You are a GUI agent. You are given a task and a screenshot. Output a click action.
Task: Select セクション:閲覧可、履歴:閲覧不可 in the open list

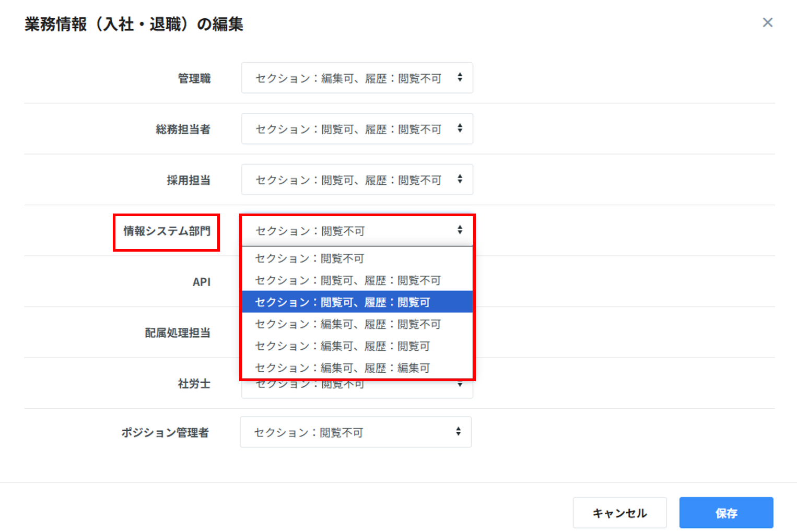(357, 280)
